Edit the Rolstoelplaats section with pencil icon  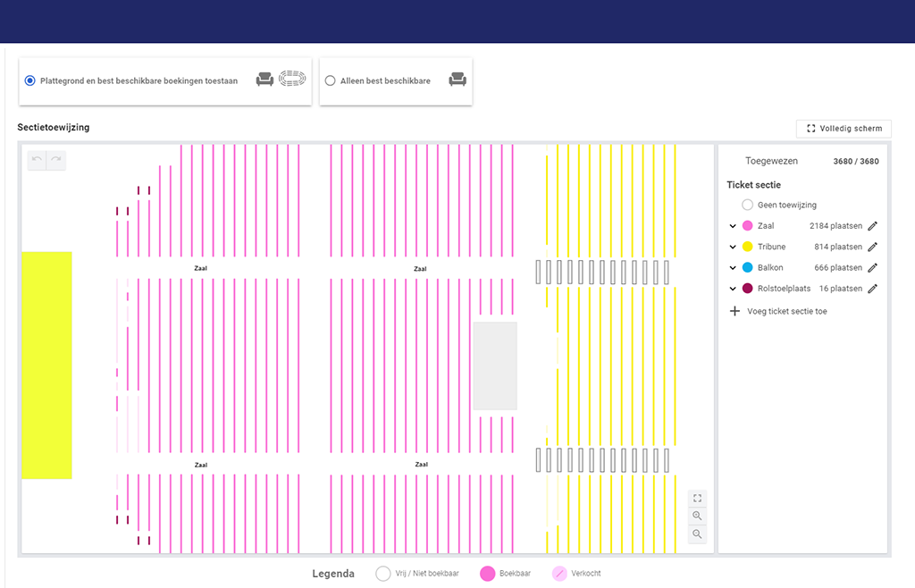click(x=873, y=289)
